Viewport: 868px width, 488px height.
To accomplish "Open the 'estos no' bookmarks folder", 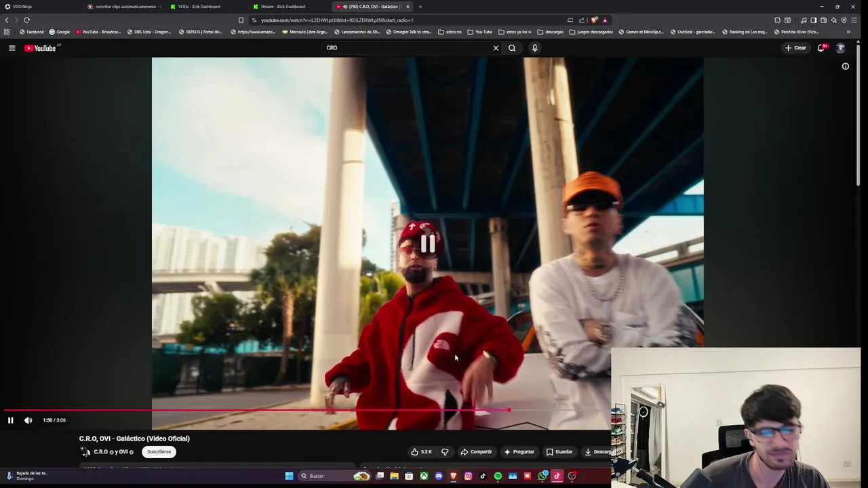I will 450,32.
